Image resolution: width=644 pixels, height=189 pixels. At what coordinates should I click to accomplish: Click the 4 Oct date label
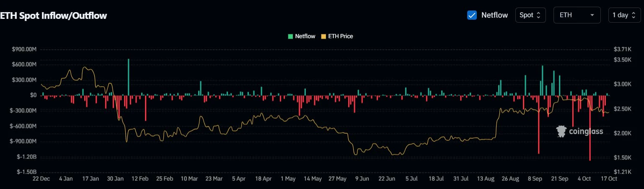point(584,179)
